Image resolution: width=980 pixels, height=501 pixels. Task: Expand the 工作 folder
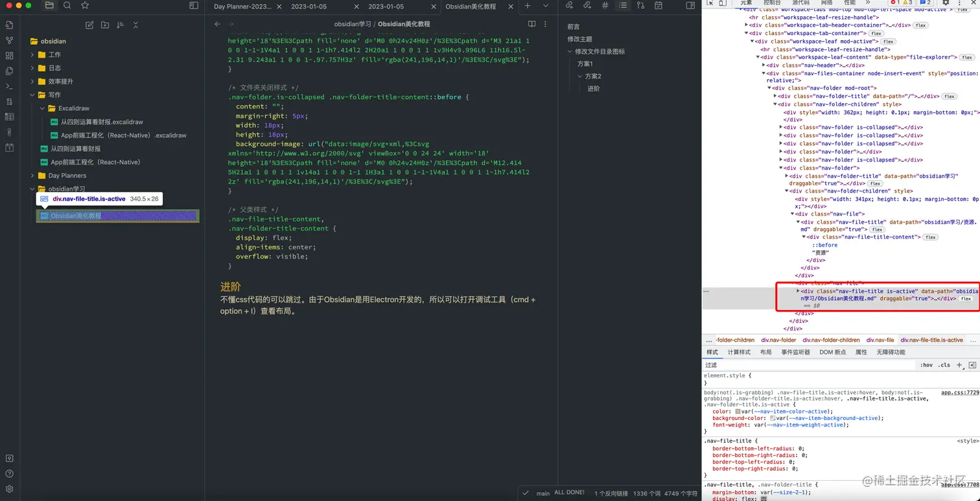tap(32, 54)
